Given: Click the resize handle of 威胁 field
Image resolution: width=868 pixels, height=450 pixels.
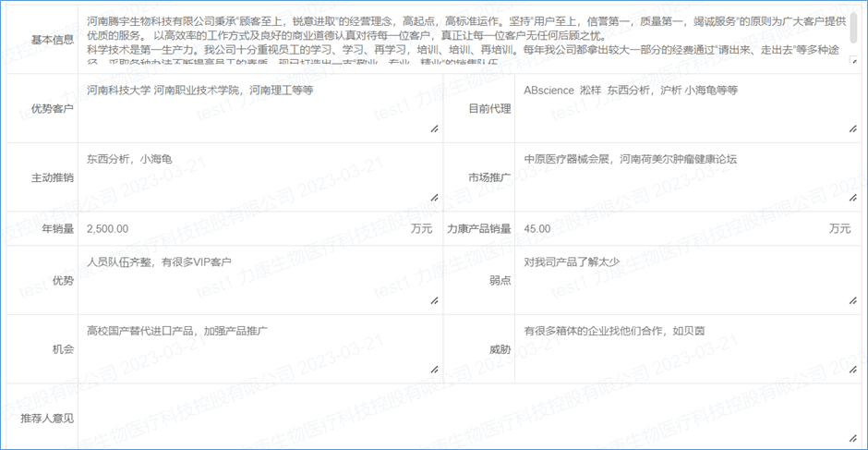Looking at the screenshot, I should click(x=853, y=370).
